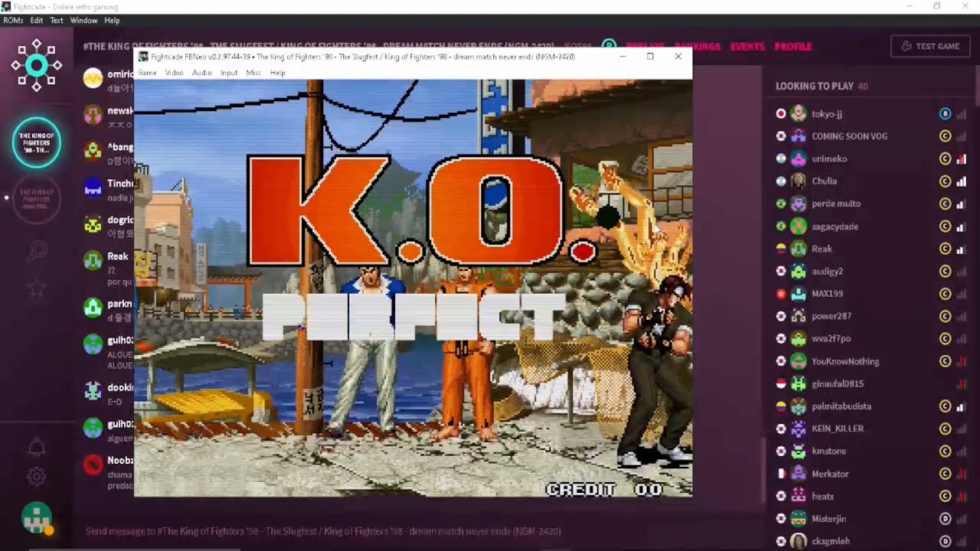The image size is (980, 551).
Task: Open the King of Fighters 2000 channel circle
Action: point(36,199)
